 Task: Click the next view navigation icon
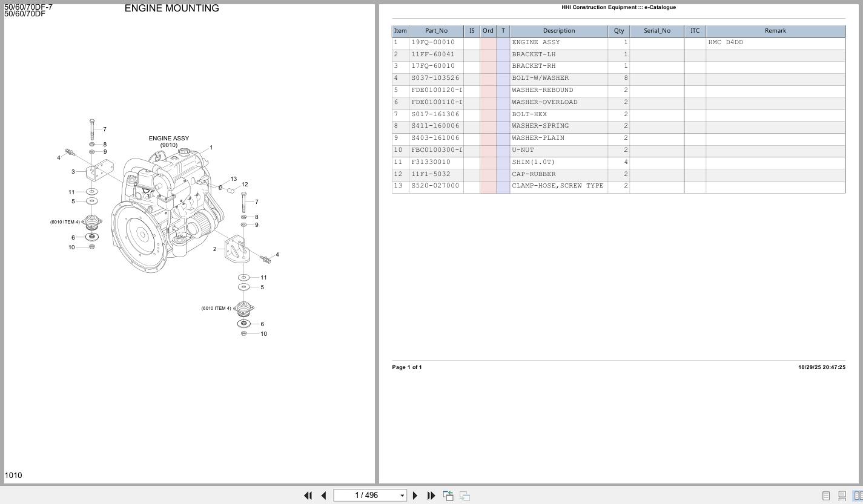click(x=464, y=496)
